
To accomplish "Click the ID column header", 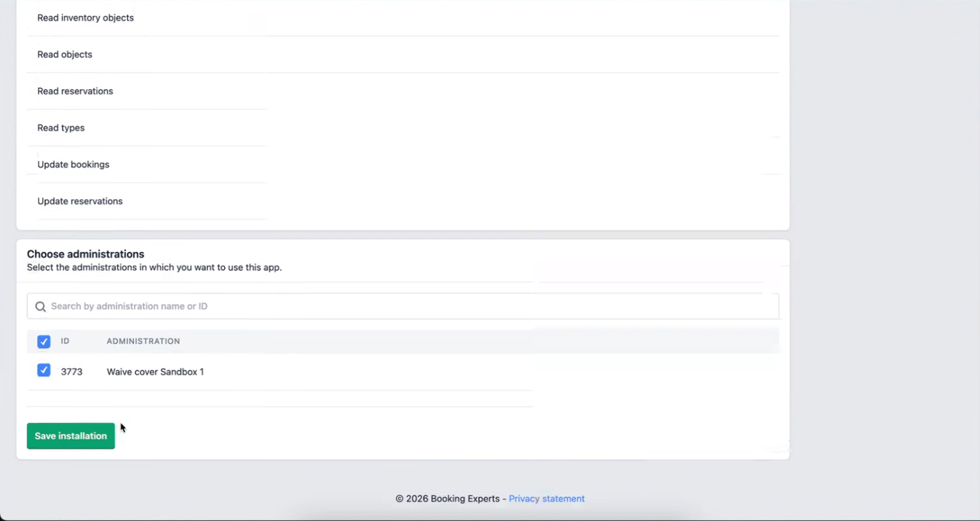I will point(65,341).
